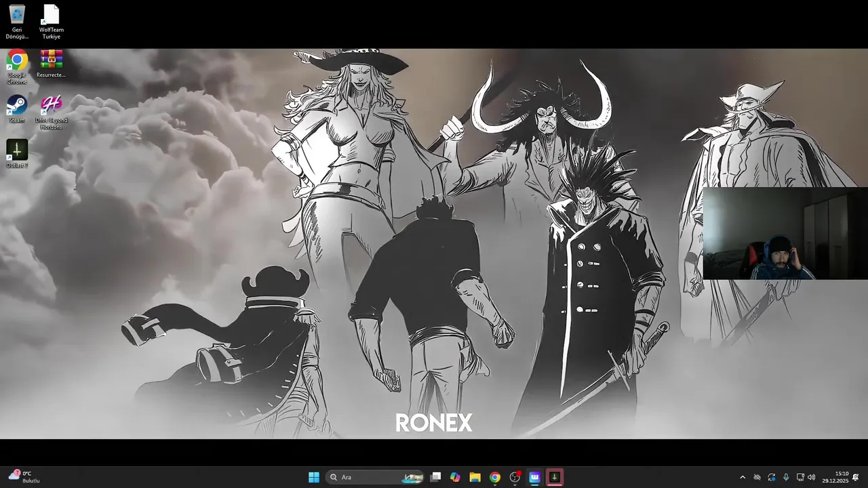Click the crossed-out cloud tray icon
Image resolution: width=868 pixels, height=488 pixels.
757,477
